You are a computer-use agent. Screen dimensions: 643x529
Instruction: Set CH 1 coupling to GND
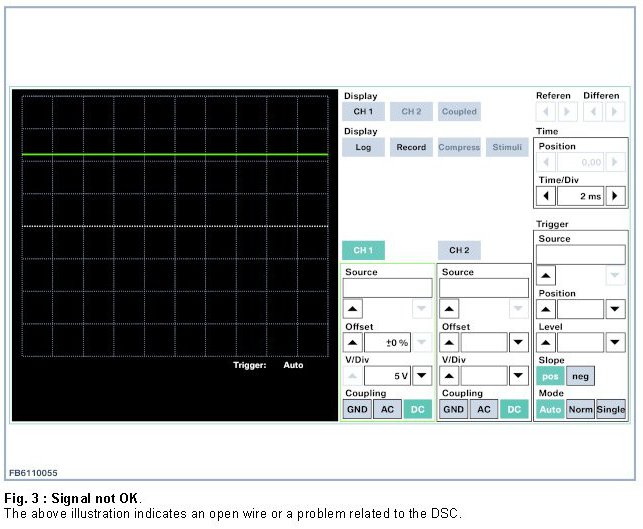[357, 409]
